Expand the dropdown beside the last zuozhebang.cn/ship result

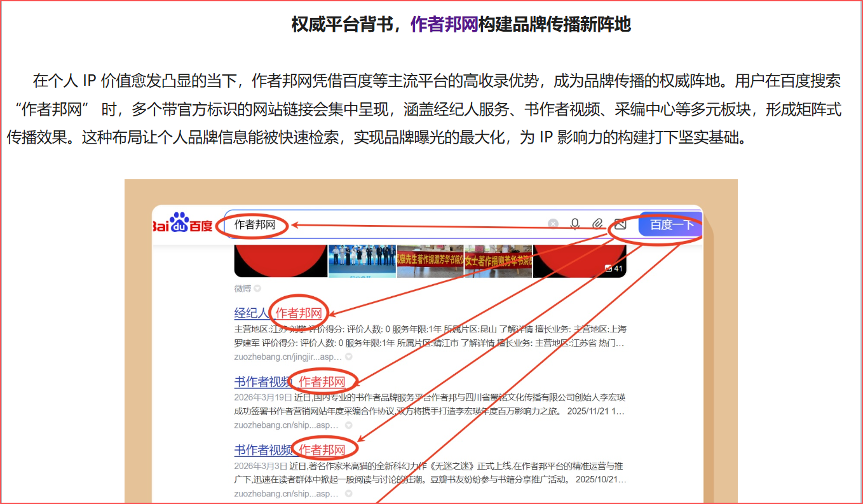(x=348, y=493)
